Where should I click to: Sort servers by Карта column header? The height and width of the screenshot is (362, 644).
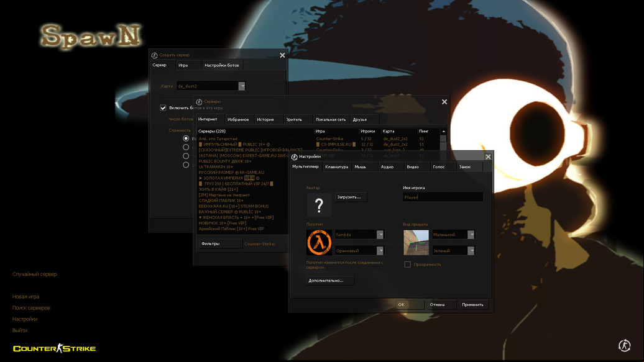coord(398,132)
